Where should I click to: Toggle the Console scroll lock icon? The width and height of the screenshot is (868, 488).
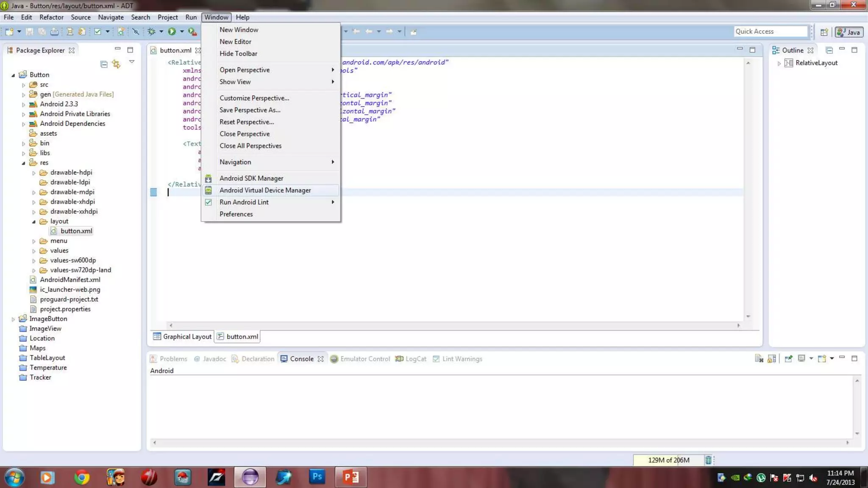[772, 359]
